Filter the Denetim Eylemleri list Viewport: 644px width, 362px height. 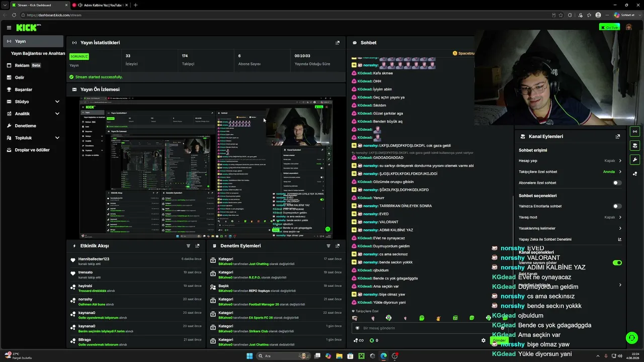328,246
